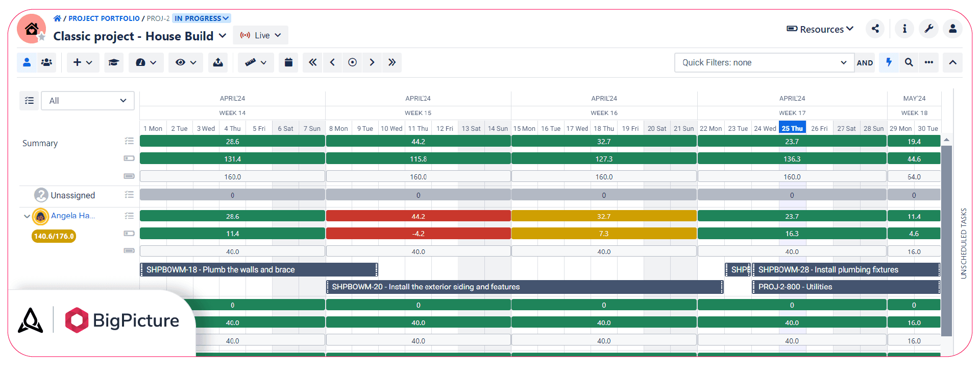Open the Quick Filters combo box
Image resolution: width=980 pixels, height=368 pixels.
coord(764,62)
